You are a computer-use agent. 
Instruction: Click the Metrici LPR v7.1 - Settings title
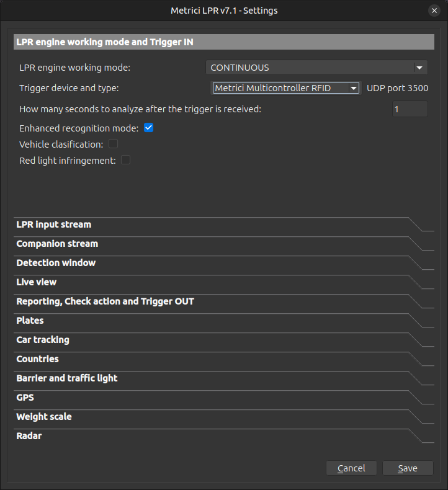pos(224,11)
